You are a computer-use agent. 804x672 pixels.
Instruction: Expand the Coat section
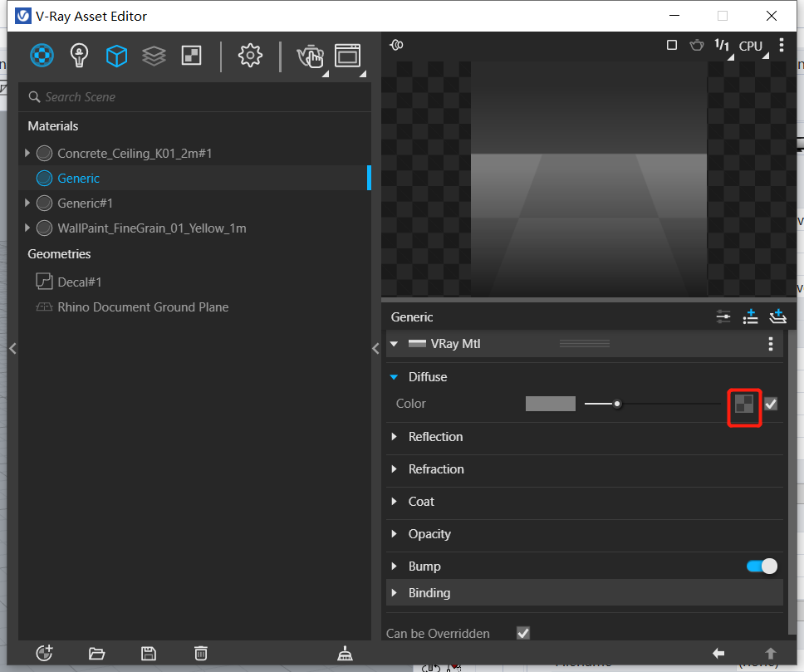tap(394, 501)
